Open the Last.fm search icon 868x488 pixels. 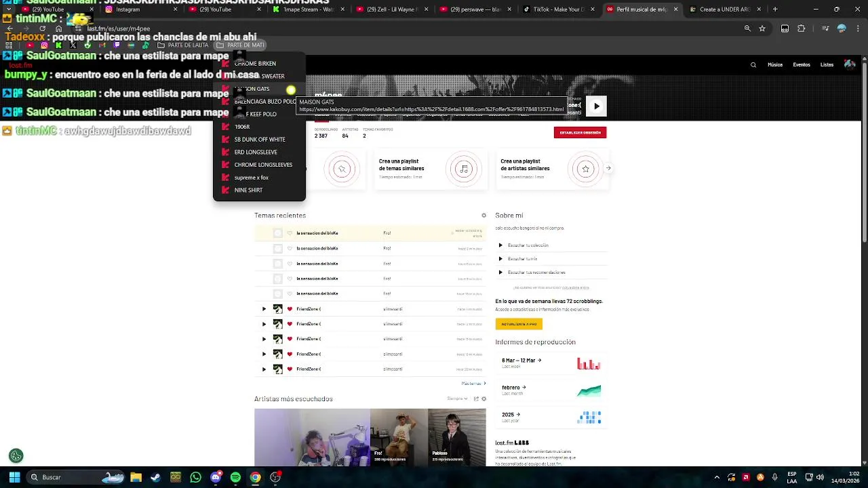point(753,65)
